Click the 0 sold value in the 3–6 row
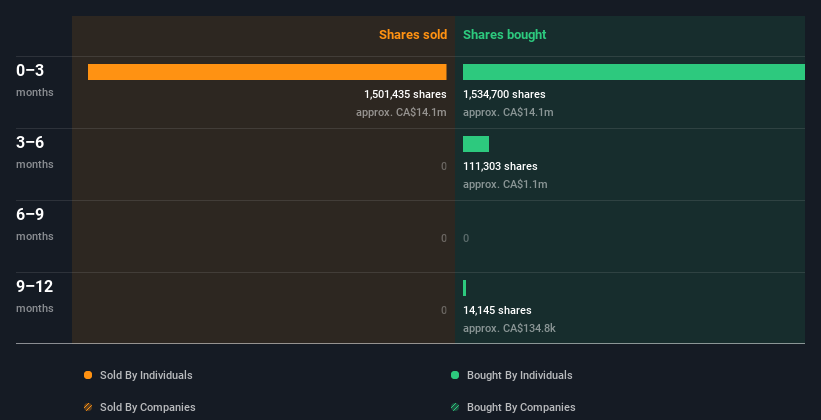The height and width of the screenshot is (420, 821). coord(443,167)
